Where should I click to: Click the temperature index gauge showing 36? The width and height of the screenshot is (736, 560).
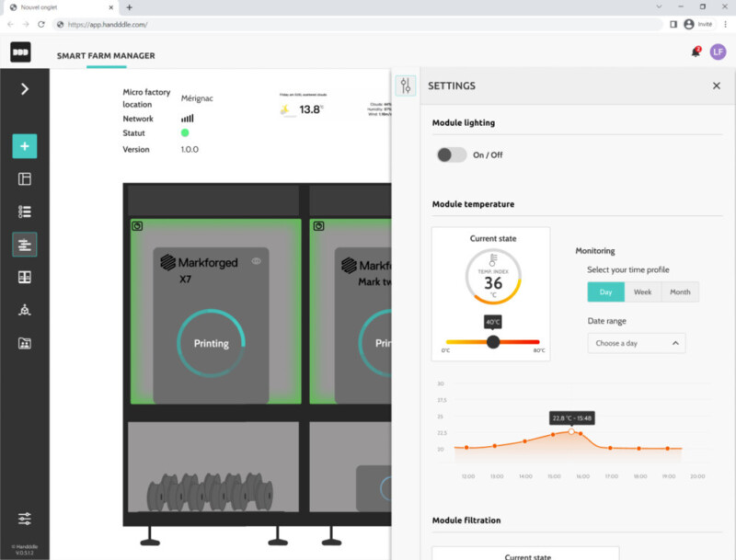pyautogui.click(x=493, y=277)
